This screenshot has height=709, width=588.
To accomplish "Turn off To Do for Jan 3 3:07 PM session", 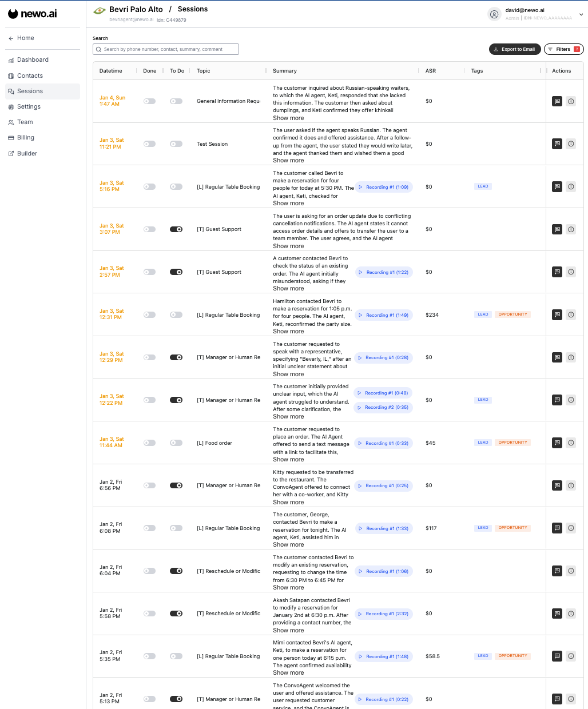I will click(x=176, y=229).
